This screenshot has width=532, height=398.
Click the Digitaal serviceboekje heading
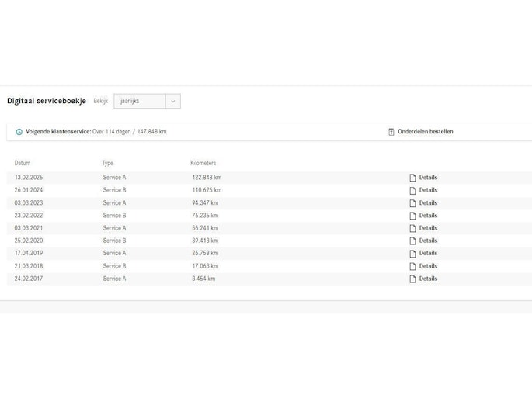coord(47,101)
